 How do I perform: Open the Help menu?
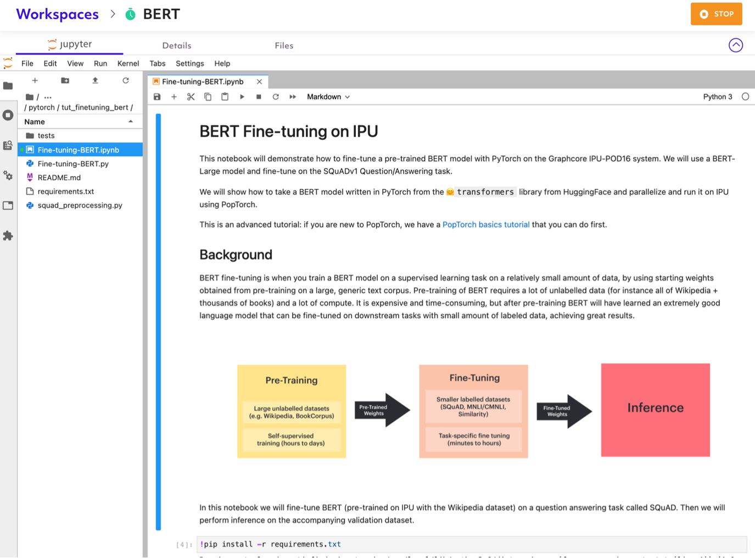[222, 64]
